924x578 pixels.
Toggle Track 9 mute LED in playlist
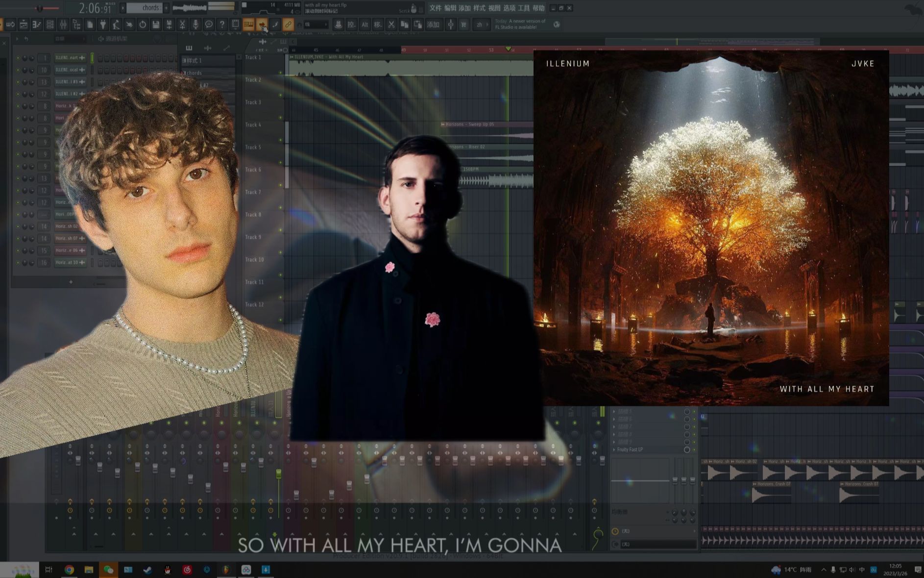281,252
